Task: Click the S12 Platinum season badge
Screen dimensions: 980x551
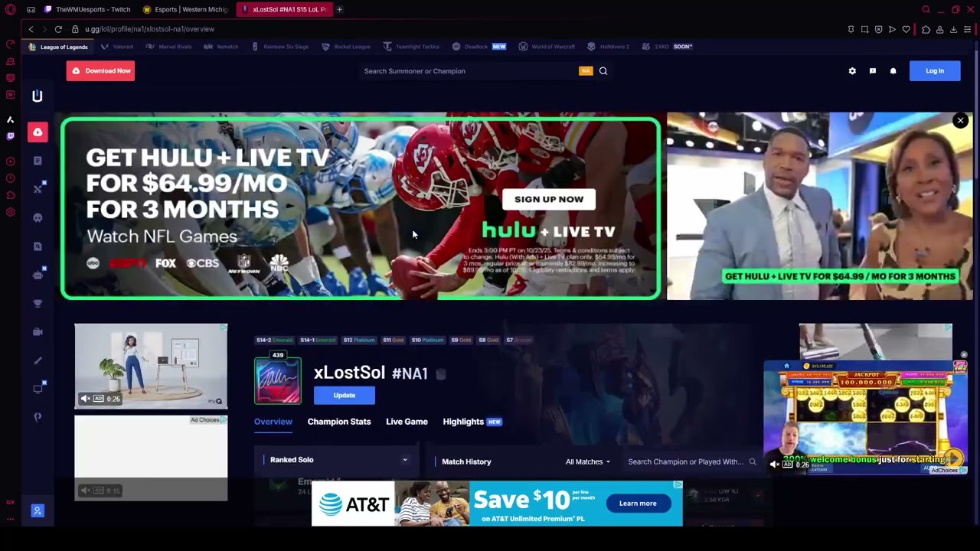Action: 359,340
